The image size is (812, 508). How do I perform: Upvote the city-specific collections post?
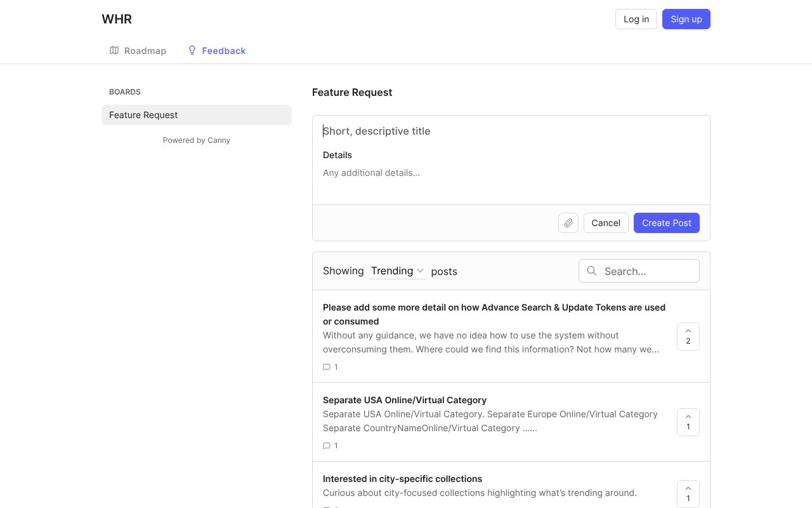tap(688, 493)
